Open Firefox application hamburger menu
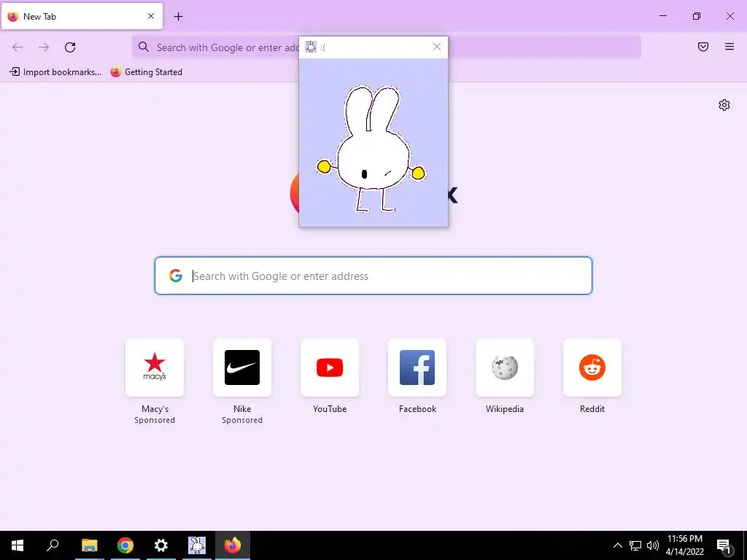747x560 pixels. coord(729,47)
